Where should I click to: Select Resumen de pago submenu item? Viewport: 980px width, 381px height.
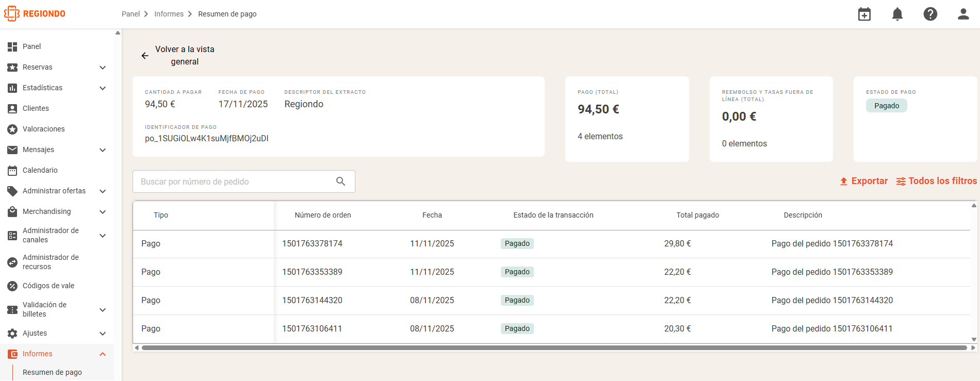pyautogui.click(x=52, y=372)
